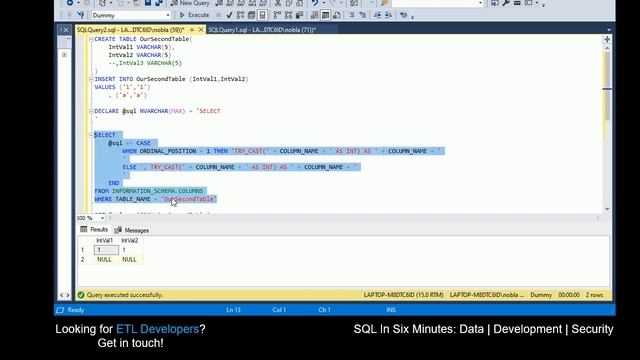The image size is (640, 360).
Task: Select the SQLQuery2.sql tab
Action: tap(130, 30)
